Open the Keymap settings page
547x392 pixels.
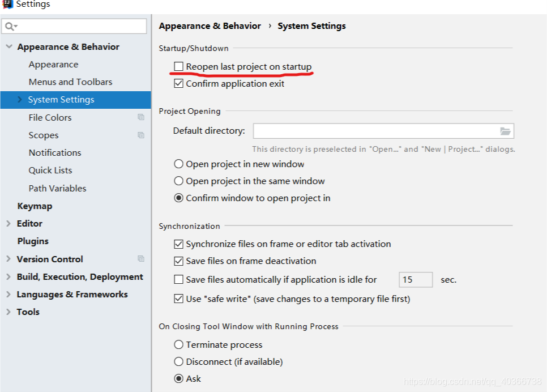click(35, 206)
